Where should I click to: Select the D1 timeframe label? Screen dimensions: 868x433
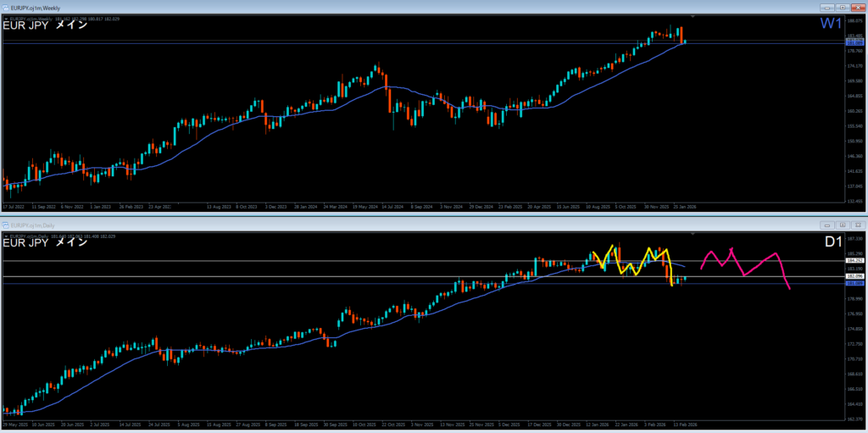point(833,242)
